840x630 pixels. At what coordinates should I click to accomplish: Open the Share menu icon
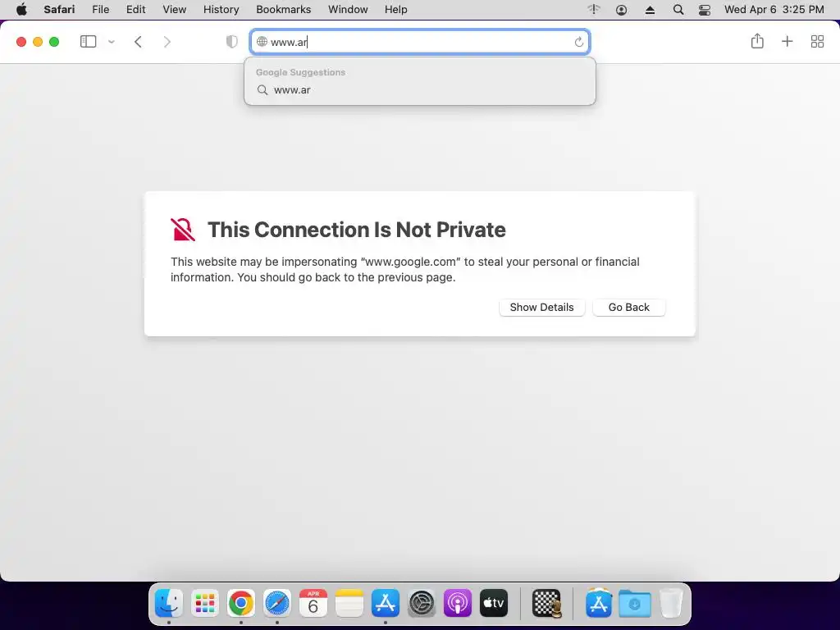point(757,41)
